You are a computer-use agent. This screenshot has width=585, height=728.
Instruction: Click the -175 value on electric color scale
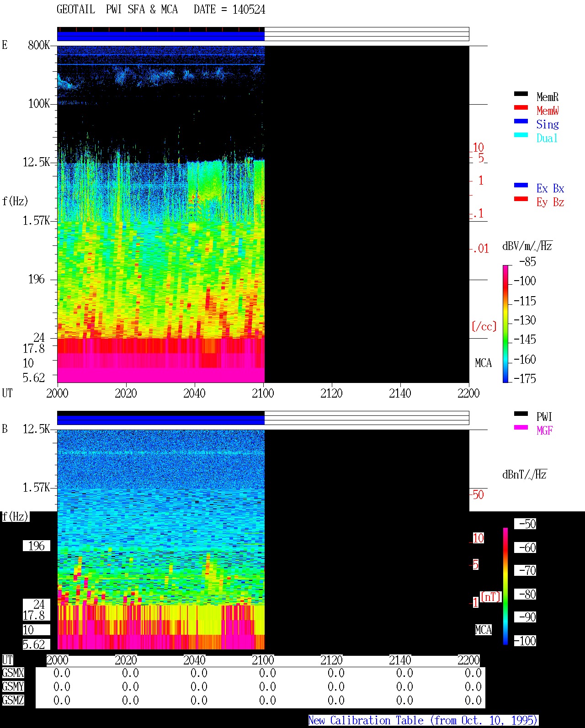click(525, 378)
